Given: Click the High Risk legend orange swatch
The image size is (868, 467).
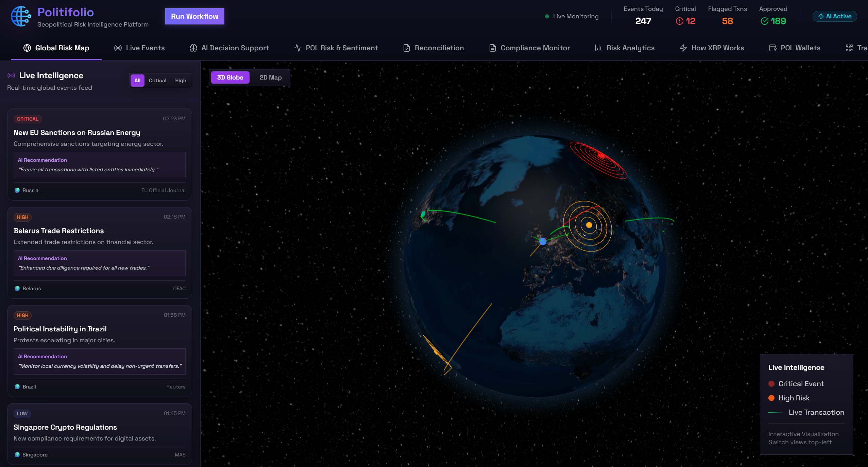Looking at the screenshot, I should 771,398.
